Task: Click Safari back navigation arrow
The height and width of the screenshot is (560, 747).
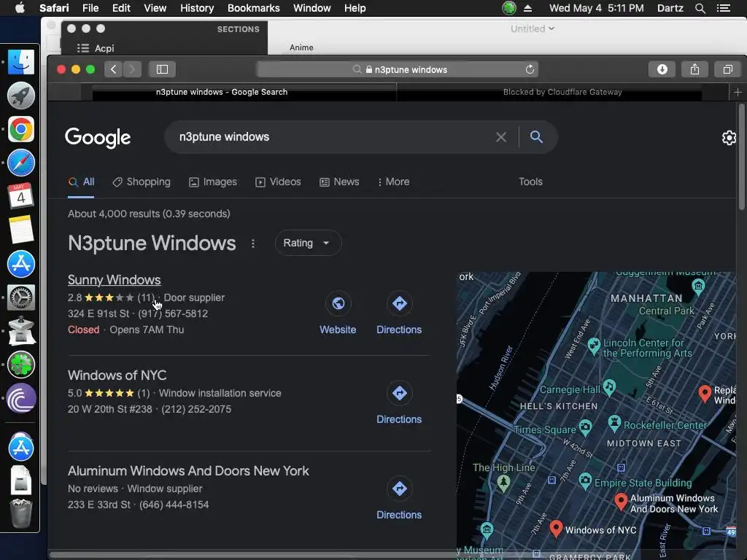Action: tap(113, 69)
